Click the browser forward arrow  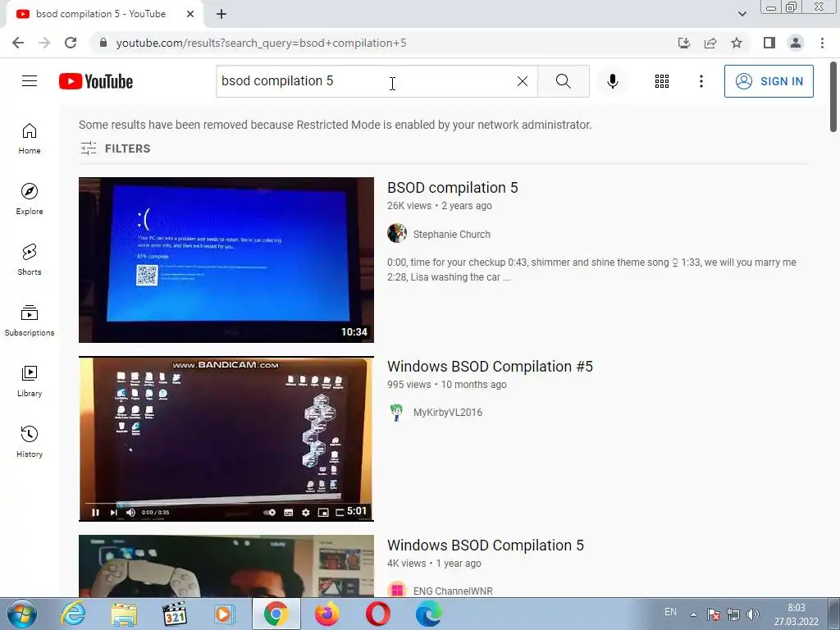[44, 43]
